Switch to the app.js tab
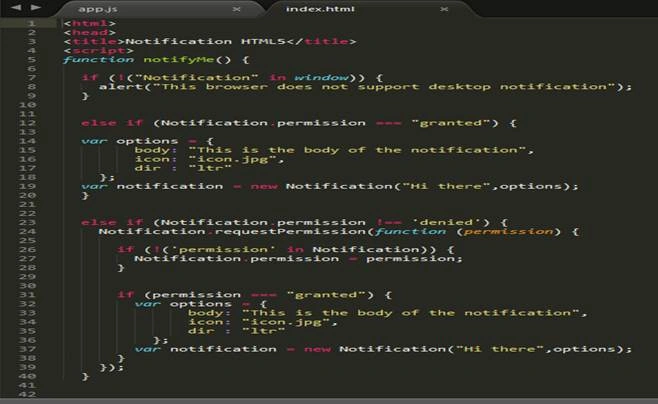The width and height of the screenshot is (658, 404). click(x=98, y=9)
